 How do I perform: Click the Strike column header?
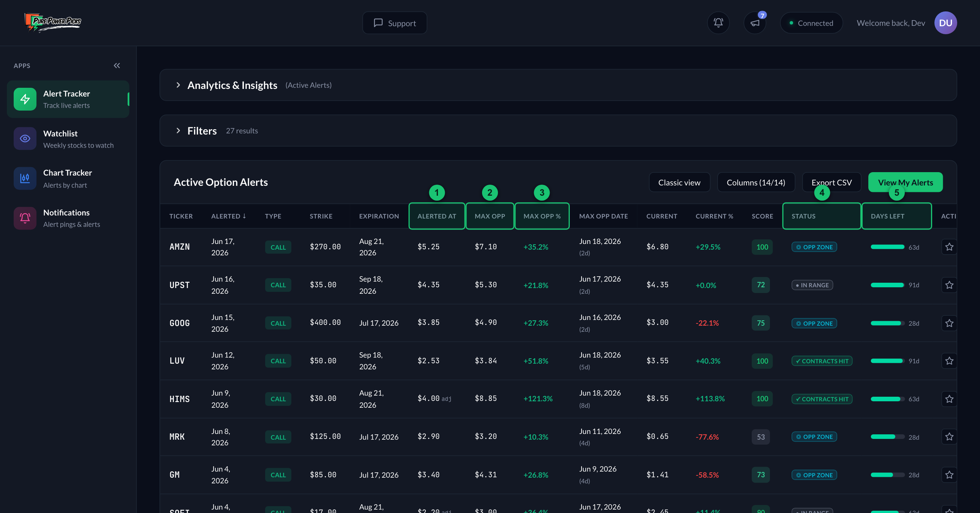pos(321,216)
